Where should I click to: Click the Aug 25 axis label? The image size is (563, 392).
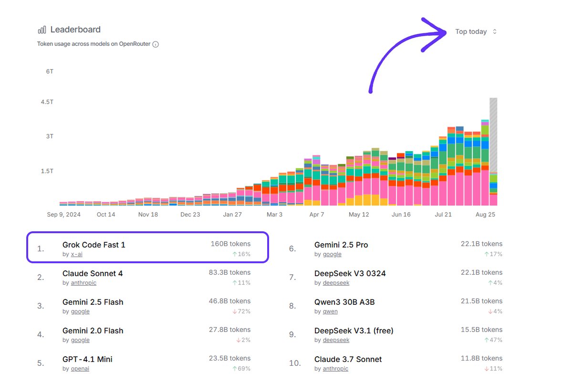(485, 214)
